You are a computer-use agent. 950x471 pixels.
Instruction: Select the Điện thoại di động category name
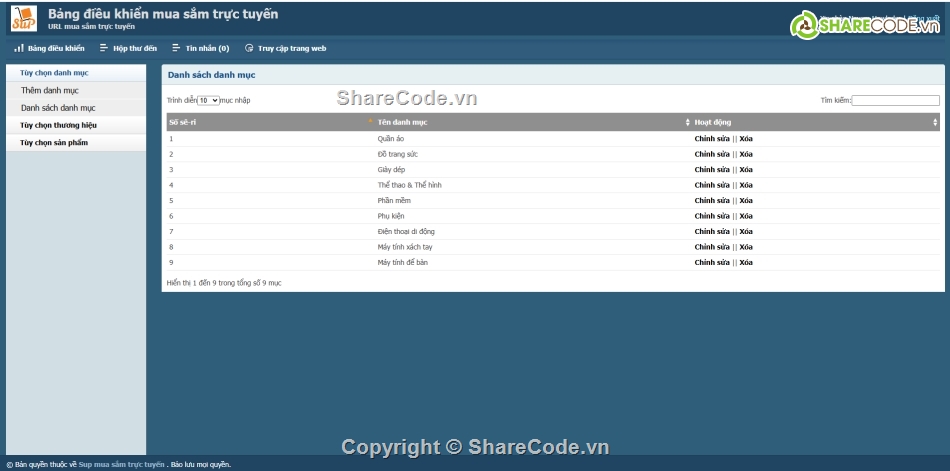406,232
